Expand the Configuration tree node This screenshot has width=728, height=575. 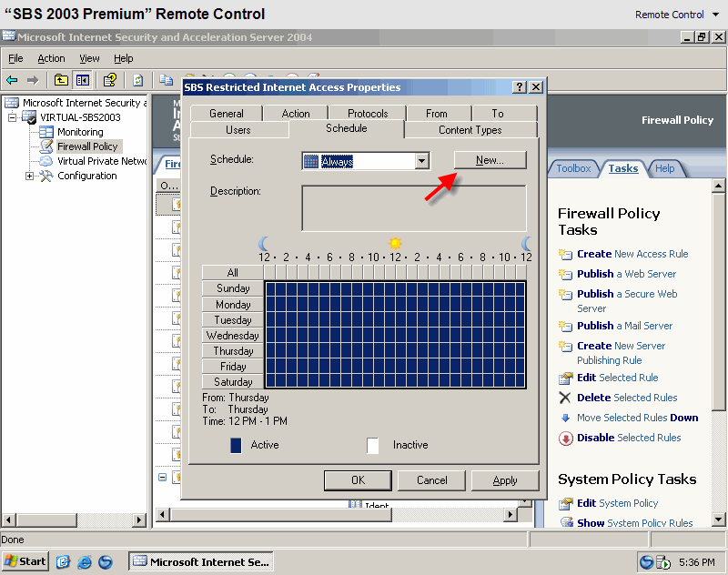coord(29,176)
